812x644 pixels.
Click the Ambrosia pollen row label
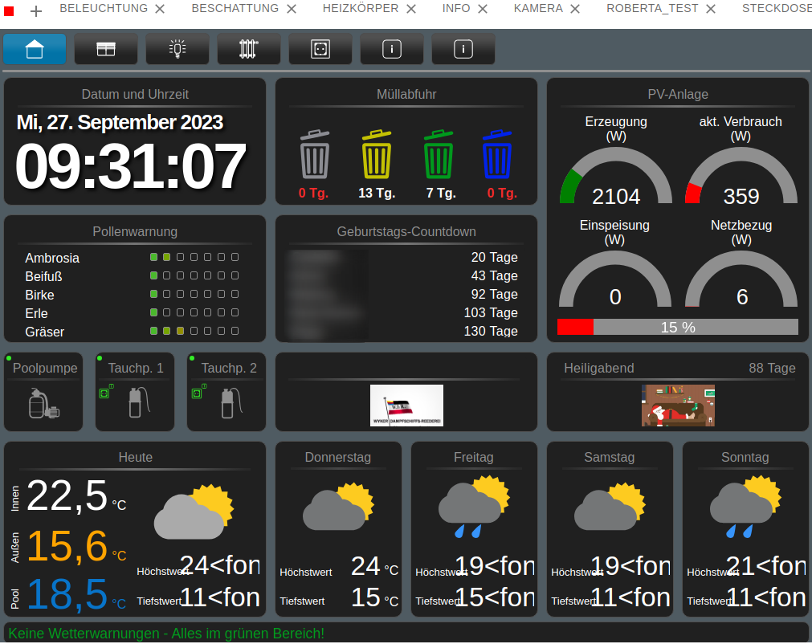pos(52,258)
